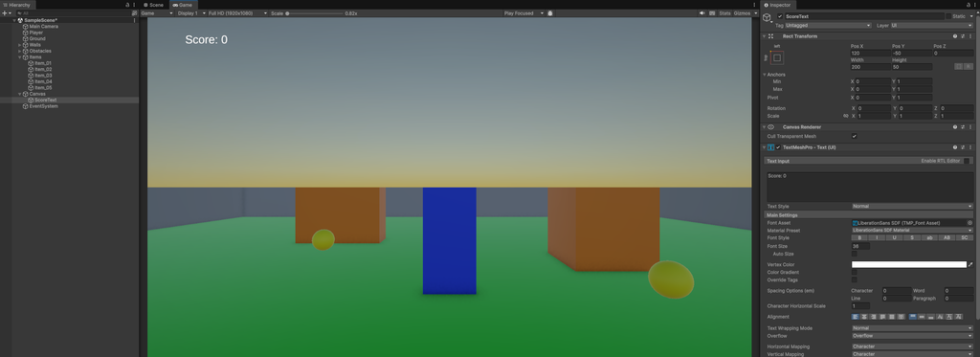Select Item_03 in the Hierarchy

43,76
